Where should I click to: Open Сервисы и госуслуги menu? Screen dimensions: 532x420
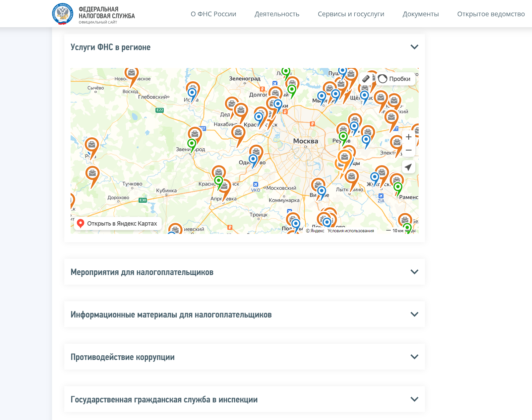pos(351,14)
